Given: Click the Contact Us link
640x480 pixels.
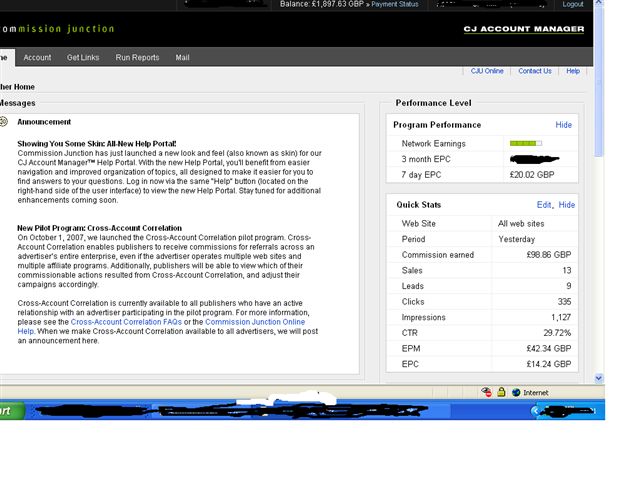Looking at the screenshot, I should (x=535, y=71).
